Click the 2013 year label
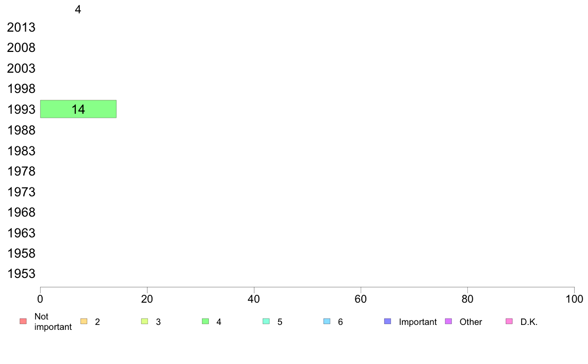 (21, 27)
